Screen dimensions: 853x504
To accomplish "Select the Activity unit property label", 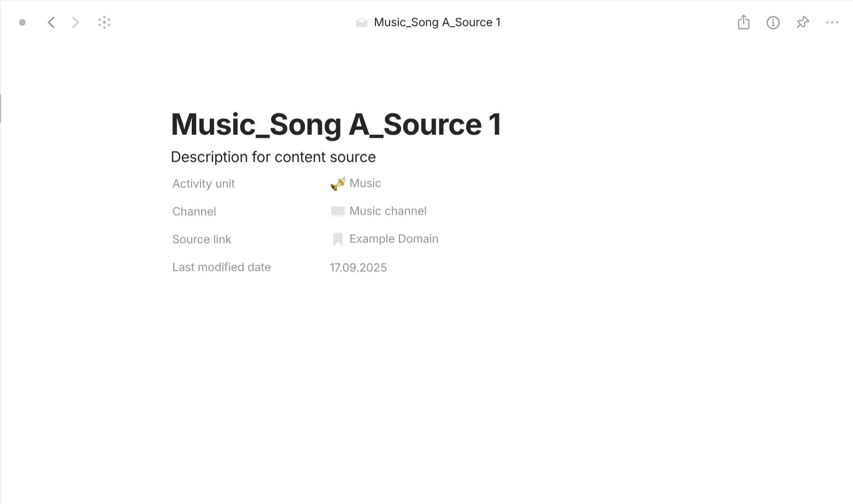I will click(203, 184).
